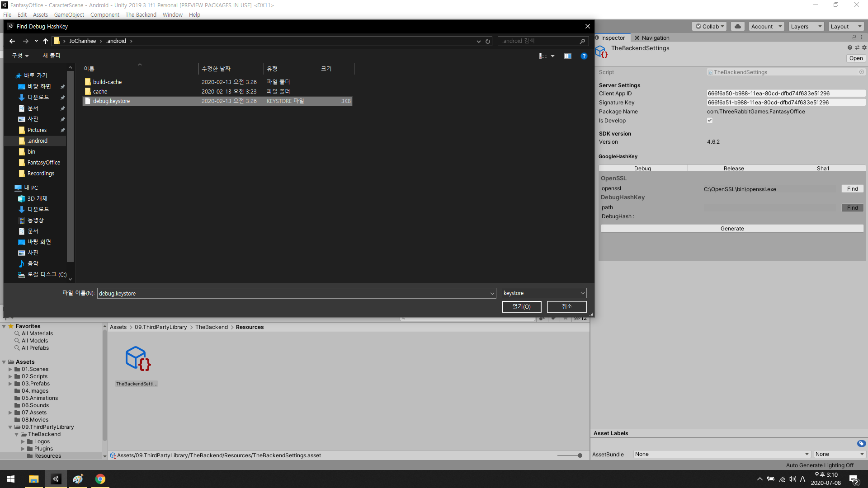Click the Unity cloud services icon
This screenshot has height=488, width=868.
738,26
